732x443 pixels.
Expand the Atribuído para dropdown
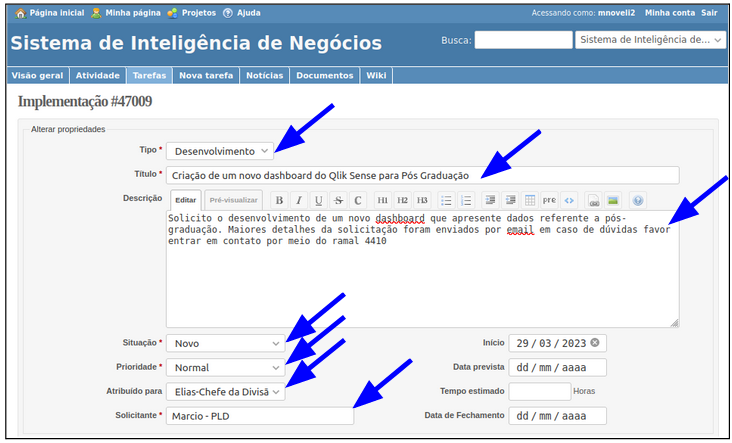[226, 392]
